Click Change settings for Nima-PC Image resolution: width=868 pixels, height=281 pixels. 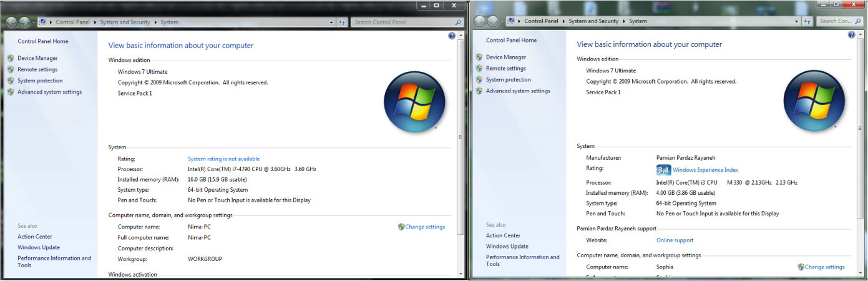(x=425, y=227)
